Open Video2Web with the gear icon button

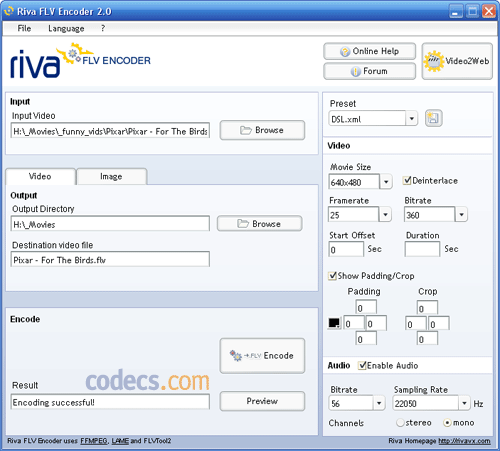[457, 61]
